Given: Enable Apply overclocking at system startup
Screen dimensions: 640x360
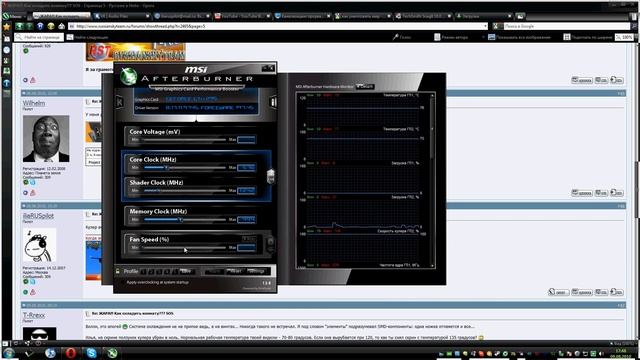Looking at the screenshot, I should pos(122,282).
